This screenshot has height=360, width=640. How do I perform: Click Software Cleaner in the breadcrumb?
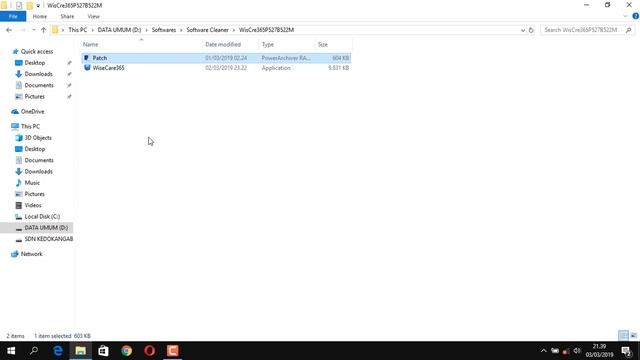207,30
